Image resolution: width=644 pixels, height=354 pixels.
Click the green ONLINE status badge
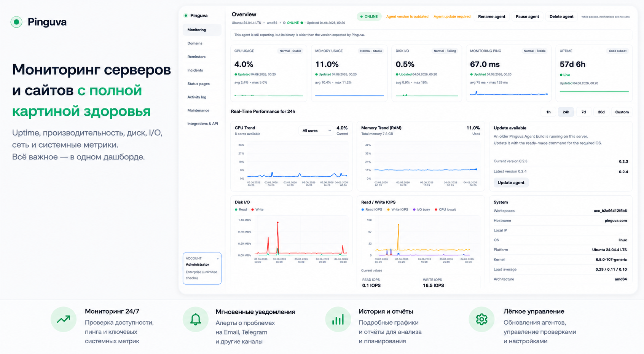[x=369, y=17]
